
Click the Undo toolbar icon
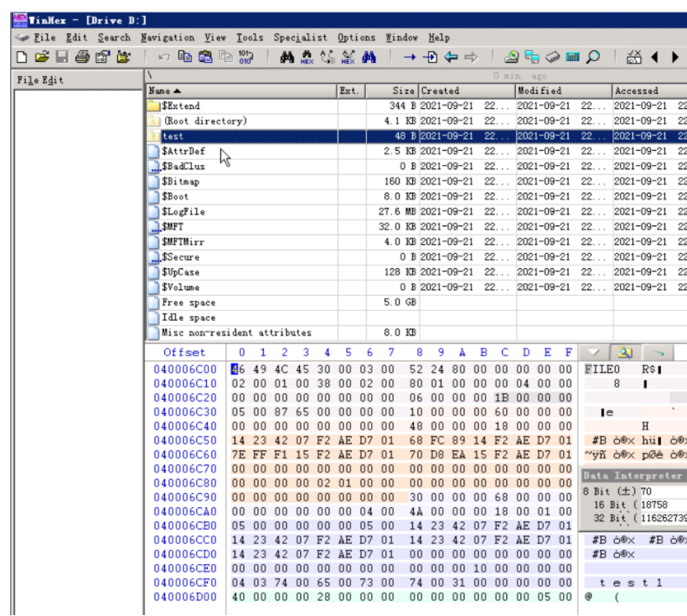point(164,58)
